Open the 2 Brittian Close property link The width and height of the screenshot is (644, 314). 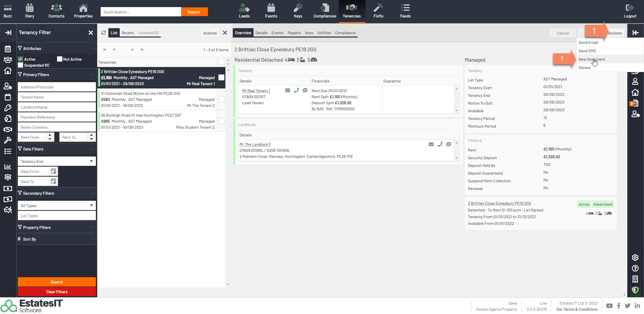point(499,203)
